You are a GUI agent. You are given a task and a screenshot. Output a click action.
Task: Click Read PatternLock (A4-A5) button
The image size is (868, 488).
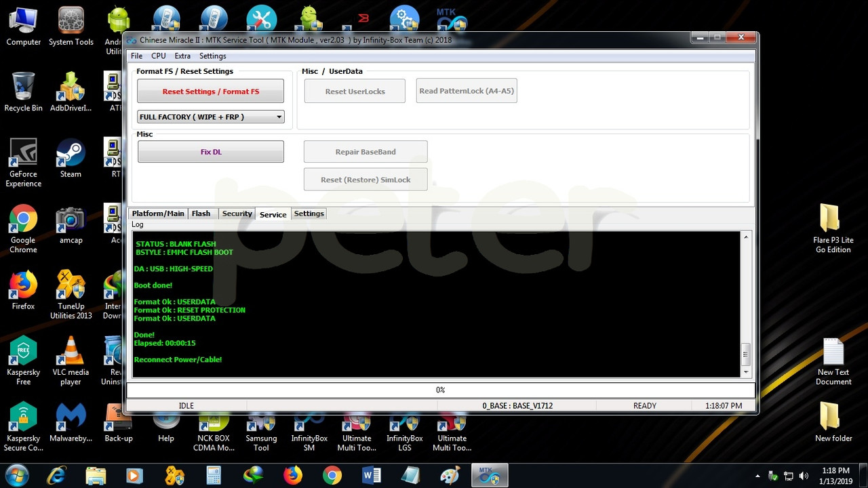467,91
